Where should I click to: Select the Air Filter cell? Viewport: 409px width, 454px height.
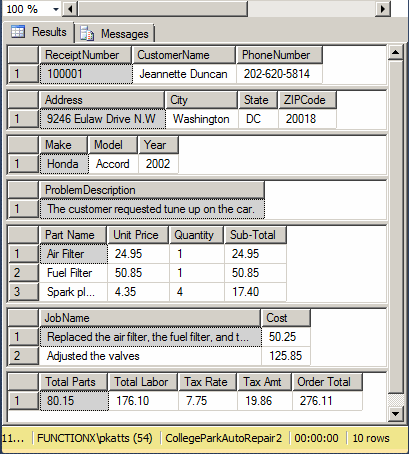coord(73,254)
